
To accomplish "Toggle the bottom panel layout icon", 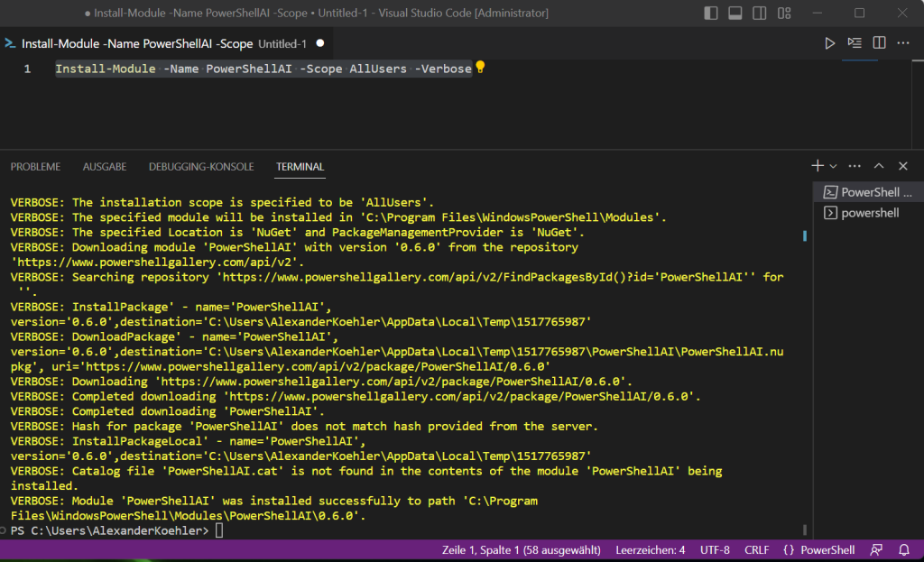I will pyautogui.click(x=735, y=13).
